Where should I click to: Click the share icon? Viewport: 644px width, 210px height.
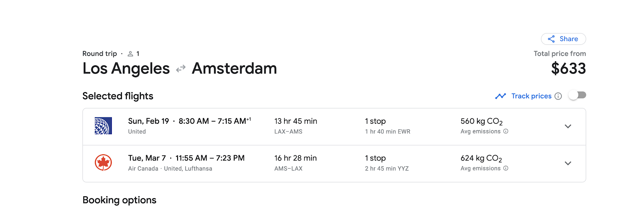point(551,39)
